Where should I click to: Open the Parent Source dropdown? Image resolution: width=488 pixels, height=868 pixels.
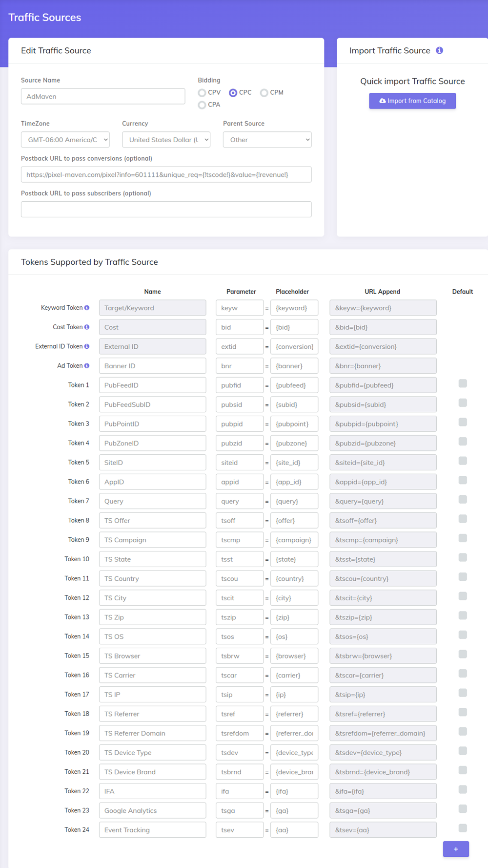coord(267,140)
